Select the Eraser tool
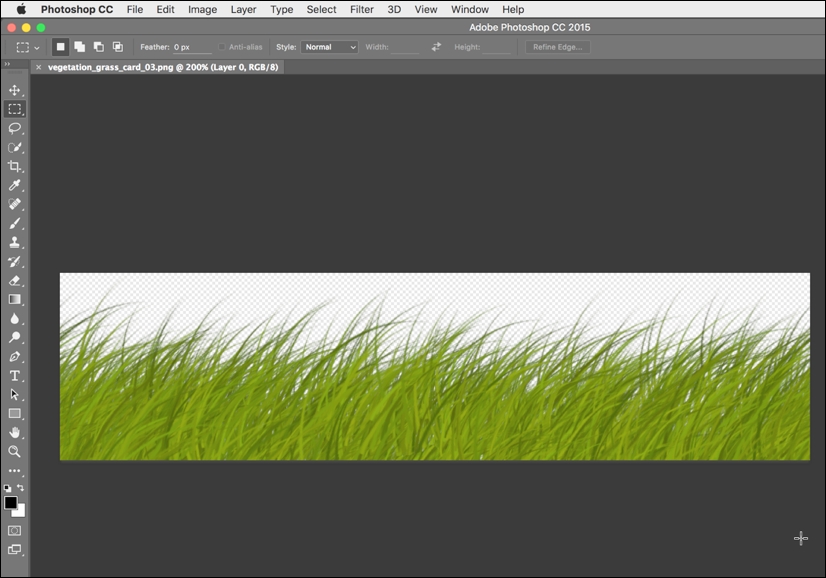The width and height of the screenshot is (826, 578). pyautogui.click(x=15, y=280)
